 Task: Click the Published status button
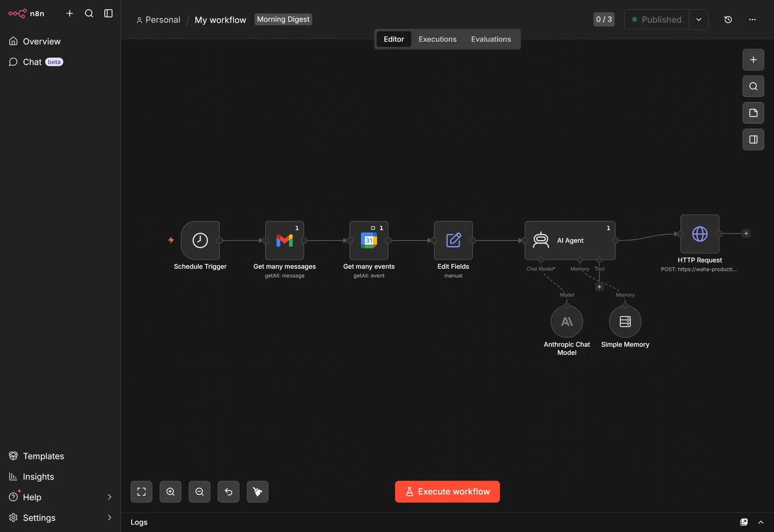coord(657,19)
